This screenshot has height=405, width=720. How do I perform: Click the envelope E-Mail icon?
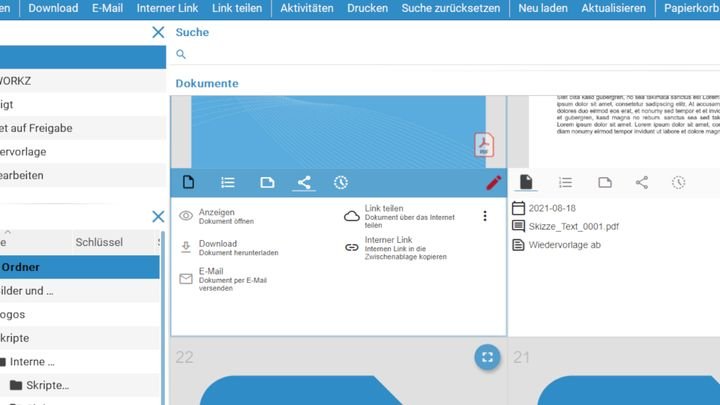pyautogui.click(x=186, y=279)
